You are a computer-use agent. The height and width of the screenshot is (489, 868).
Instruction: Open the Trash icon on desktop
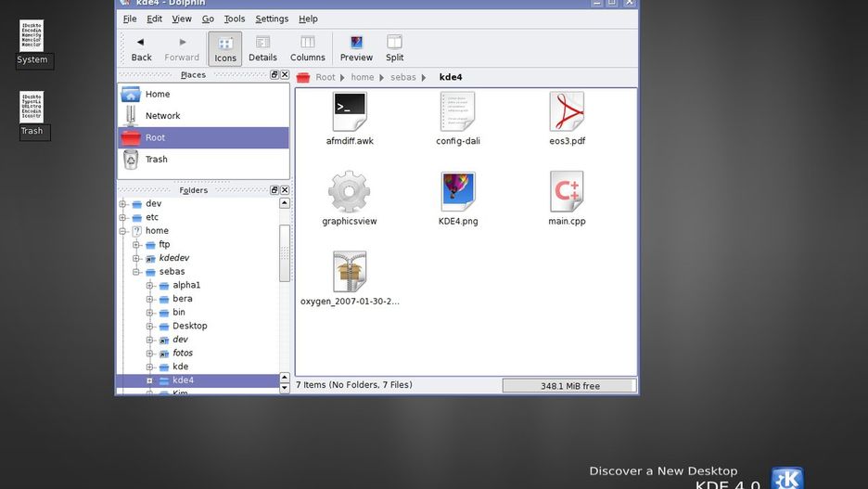coord(32,109)
